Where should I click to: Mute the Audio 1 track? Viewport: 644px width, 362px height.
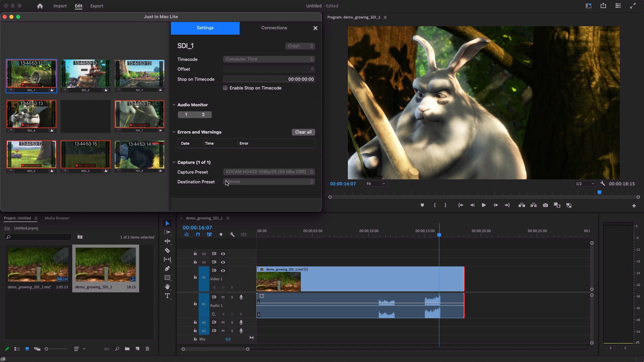(x=223, y=297)
